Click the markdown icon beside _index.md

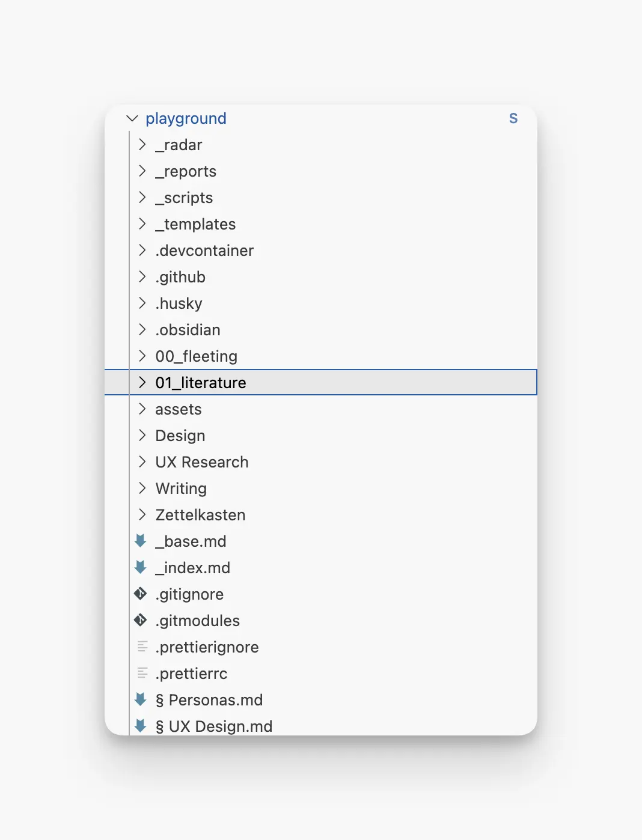(x=141, y=567)
